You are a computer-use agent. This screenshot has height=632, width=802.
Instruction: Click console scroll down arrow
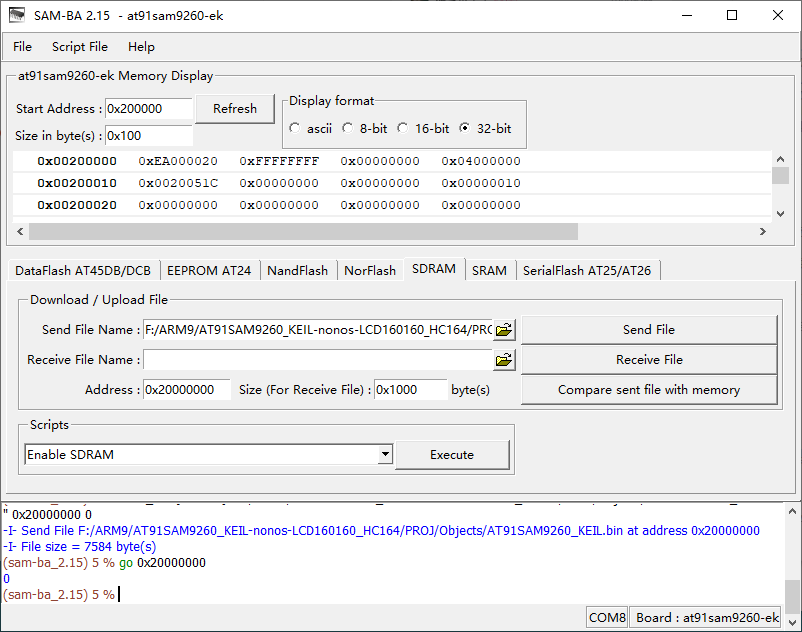(792, 623)
